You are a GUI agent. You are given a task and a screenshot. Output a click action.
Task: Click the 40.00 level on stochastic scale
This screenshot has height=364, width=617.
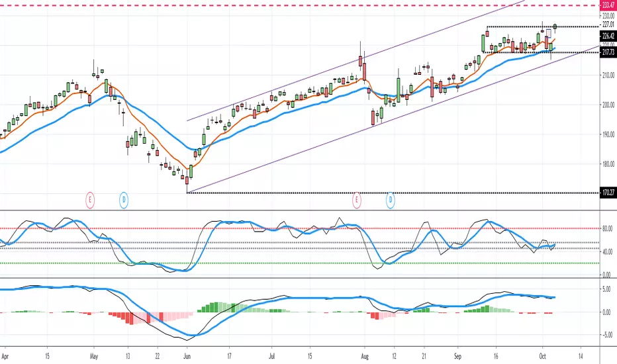click(x=607, y=251)
